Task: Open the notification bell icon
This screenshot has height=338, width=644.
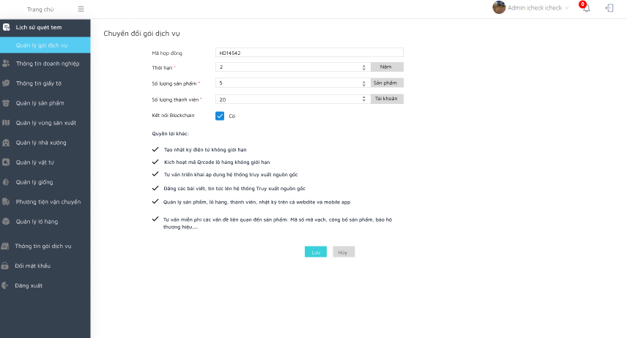Action: (586, 8)
